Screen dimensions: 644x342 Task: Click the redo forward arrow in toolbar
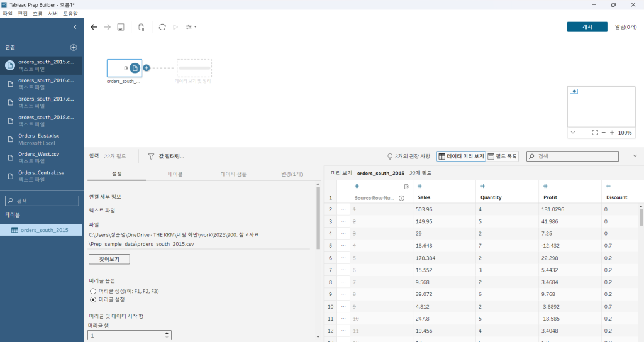coord(107,27)
